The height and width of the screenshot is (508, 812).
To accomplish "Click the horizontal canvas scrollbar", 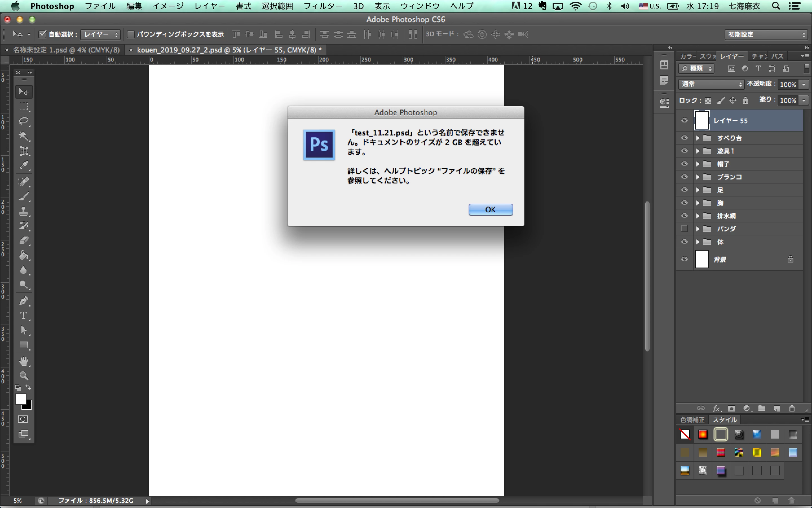I will tap(397, 501).
